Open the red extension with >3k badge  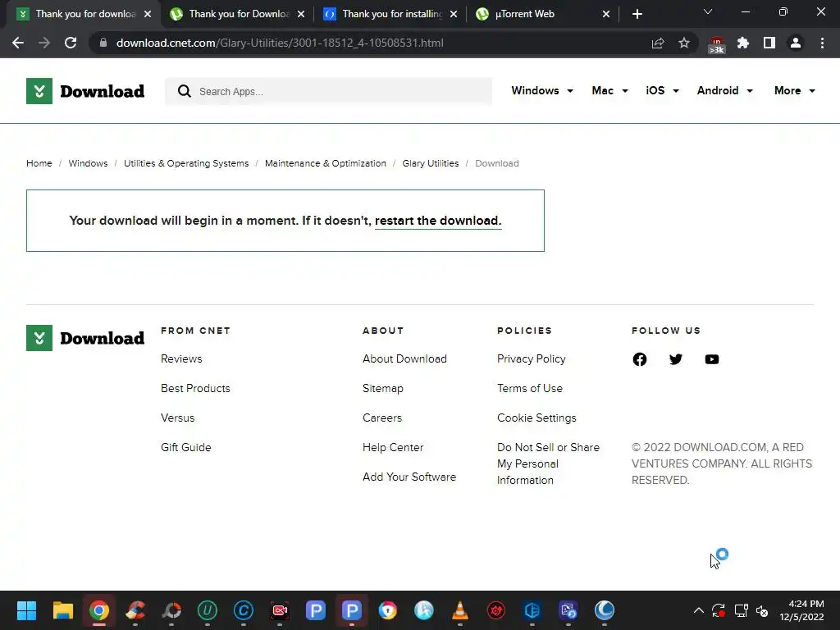716,44
